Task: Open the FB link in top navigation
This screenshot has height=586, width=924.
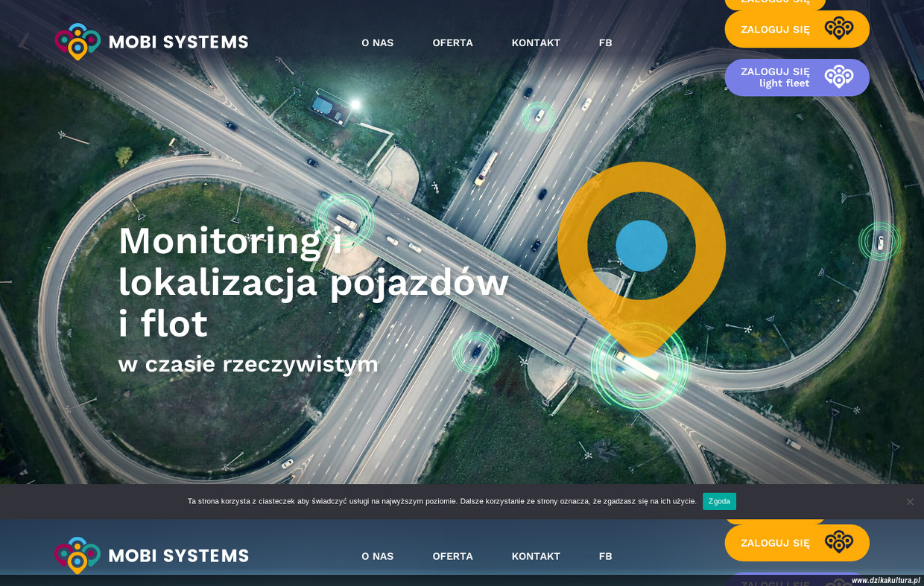Action: click(605, 43)
